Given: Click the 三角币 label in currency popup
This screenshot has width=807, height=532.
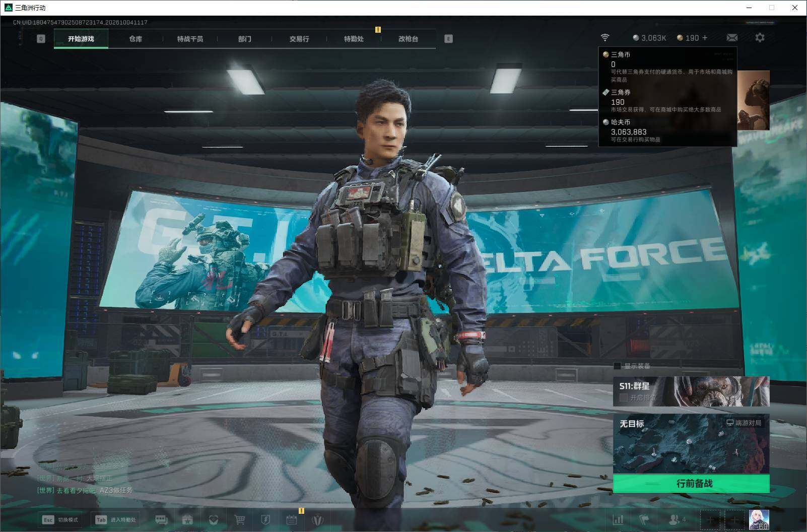Looking at the screenshot, I should tap(621, 54).
